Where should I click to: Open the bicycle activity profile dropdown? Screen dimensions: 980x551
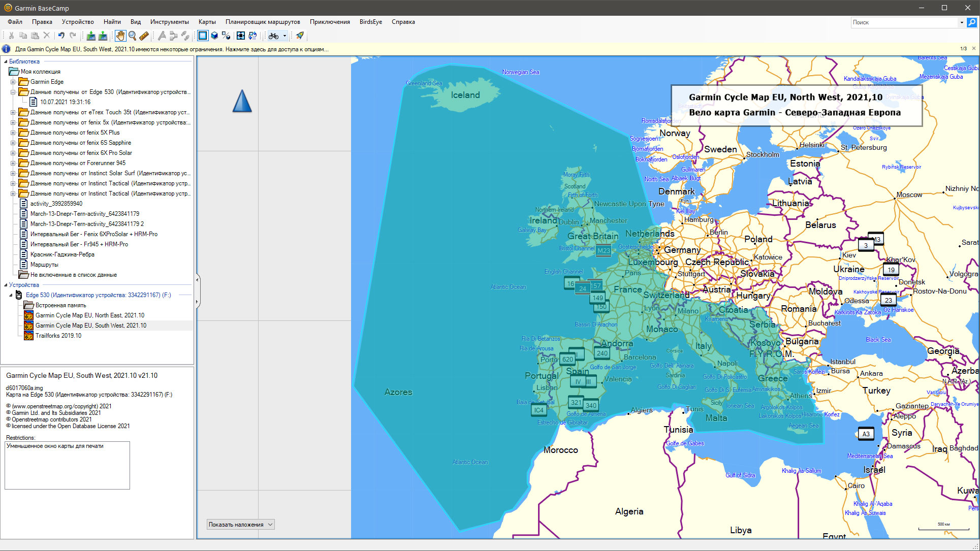pyautogui.click(x=284, y=36)
